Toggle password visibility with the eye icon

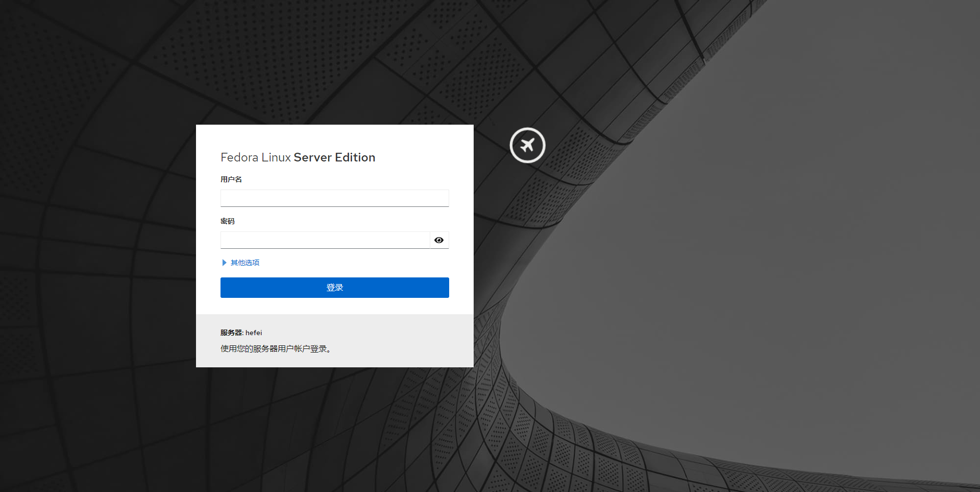(439, 240)
